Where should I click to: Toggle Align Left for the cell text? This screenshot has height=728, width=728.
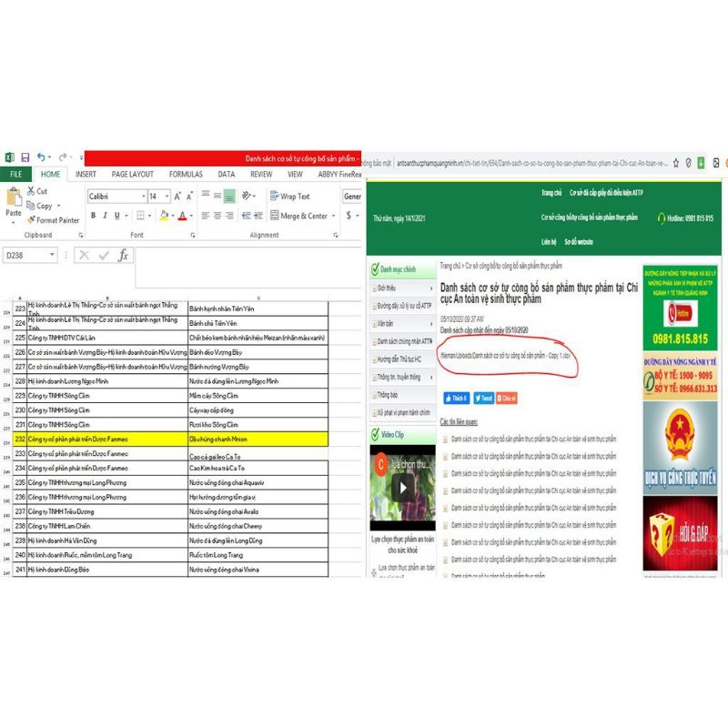206,216
